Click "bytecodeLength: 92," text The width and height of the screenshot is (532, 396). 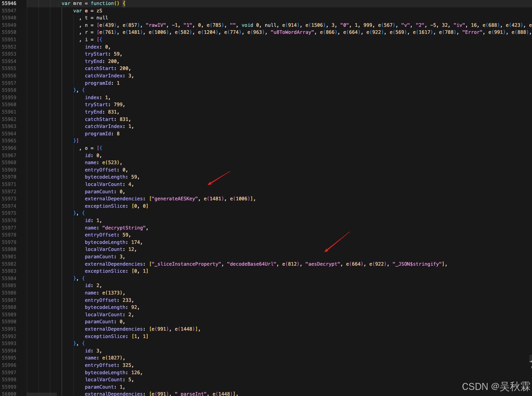click(112, 307)
